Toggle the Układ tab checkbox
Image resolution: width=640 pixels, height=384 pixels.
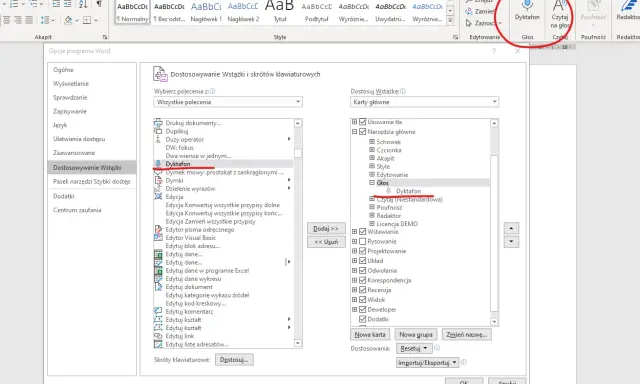362,261
